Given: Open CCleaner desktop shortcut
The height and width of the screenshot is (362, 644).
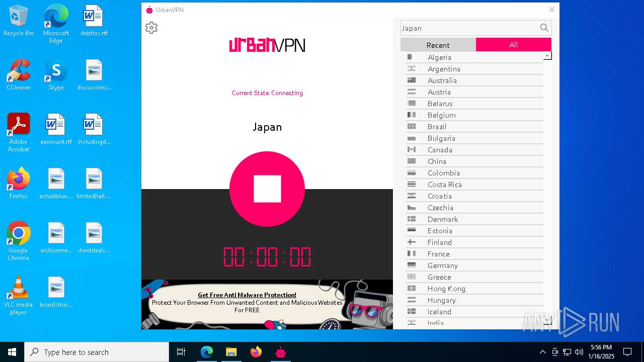Looking at the screenshot, I should (x=19, y=75).
